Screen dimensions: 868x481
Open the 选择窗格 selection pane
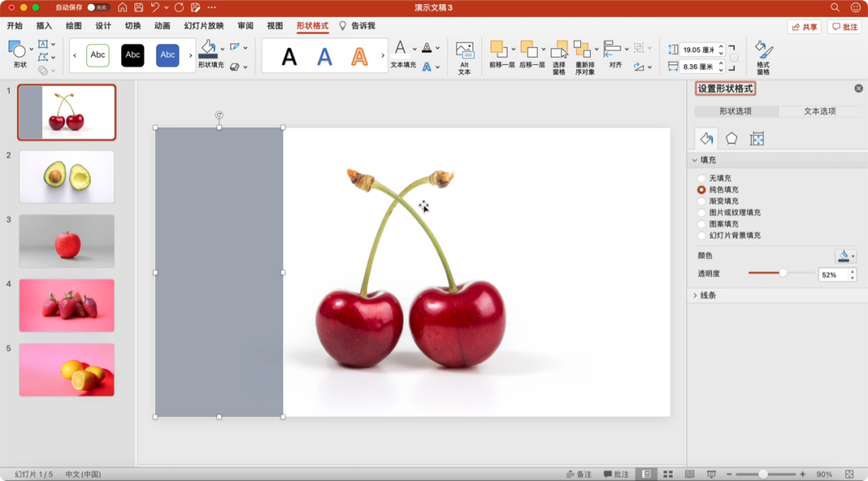[x=559, y=51]
